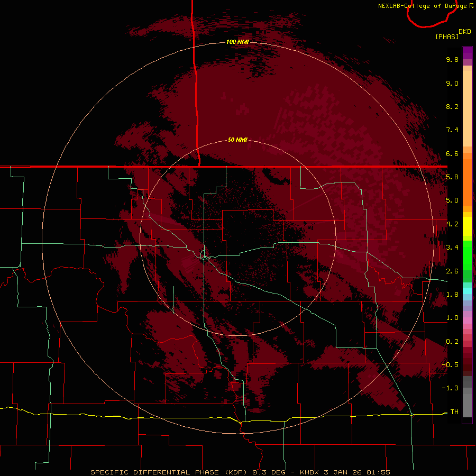
Task: Click the 5.0 scale value
Action: [x=452, y=200]
